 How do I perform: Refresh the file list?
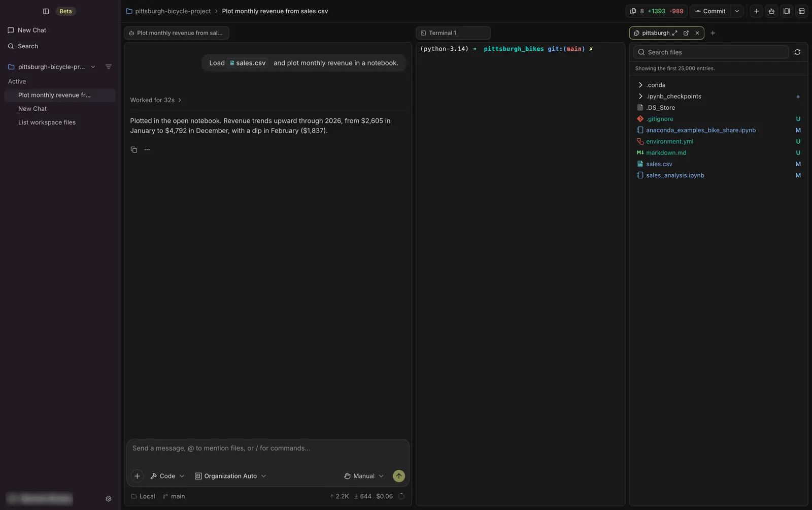click(x=797, y=52)
